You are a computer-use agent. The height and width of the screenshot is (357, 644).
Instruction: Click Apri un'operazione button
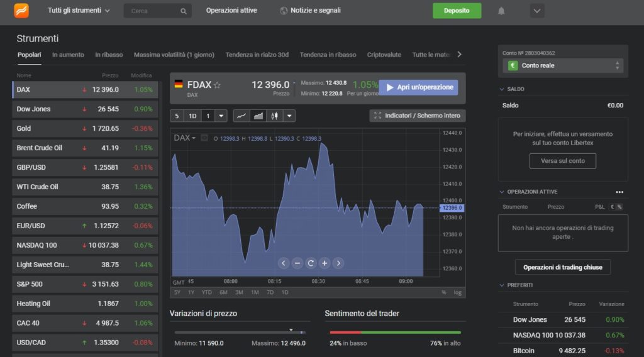pos(418,87)
